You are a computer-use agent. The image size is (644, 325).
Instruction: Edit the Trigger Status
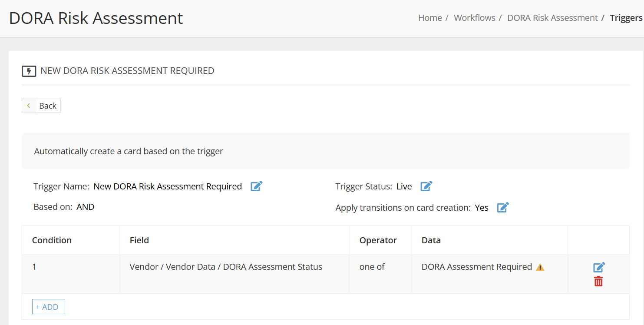[x=426, y=186]
